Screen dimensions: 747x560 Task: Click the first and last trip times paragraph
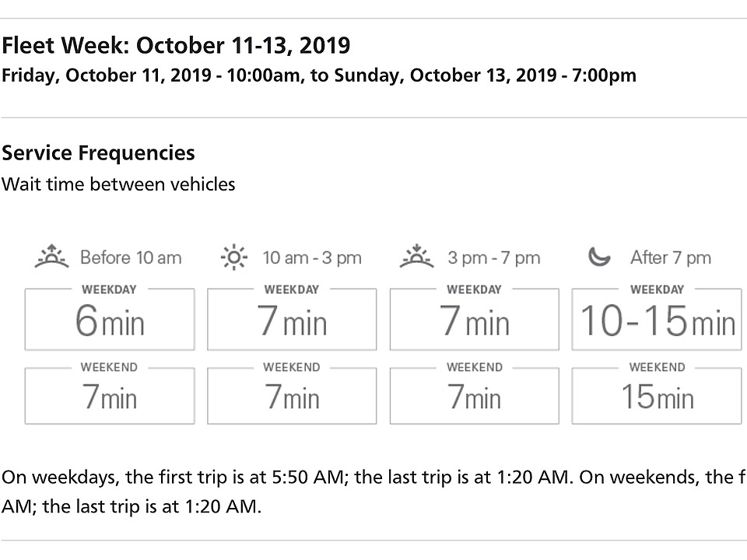[x=373, y=492]
